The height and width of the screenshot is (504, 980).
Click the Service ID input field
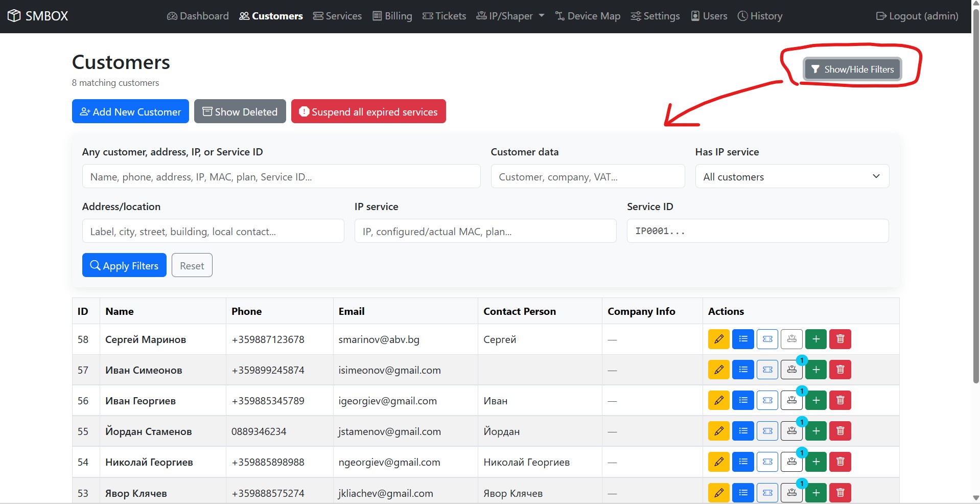[x=758, y=231]
